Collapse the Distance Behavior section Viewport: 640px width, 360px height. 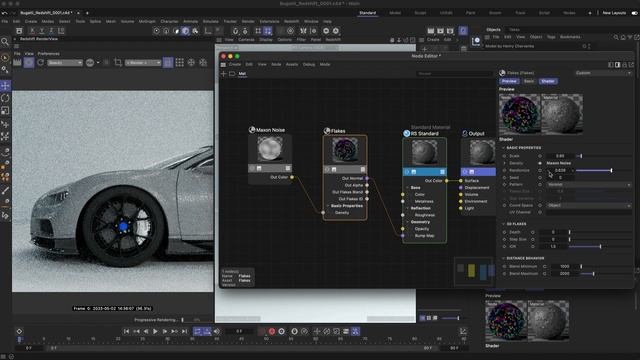tap(504, 258)
